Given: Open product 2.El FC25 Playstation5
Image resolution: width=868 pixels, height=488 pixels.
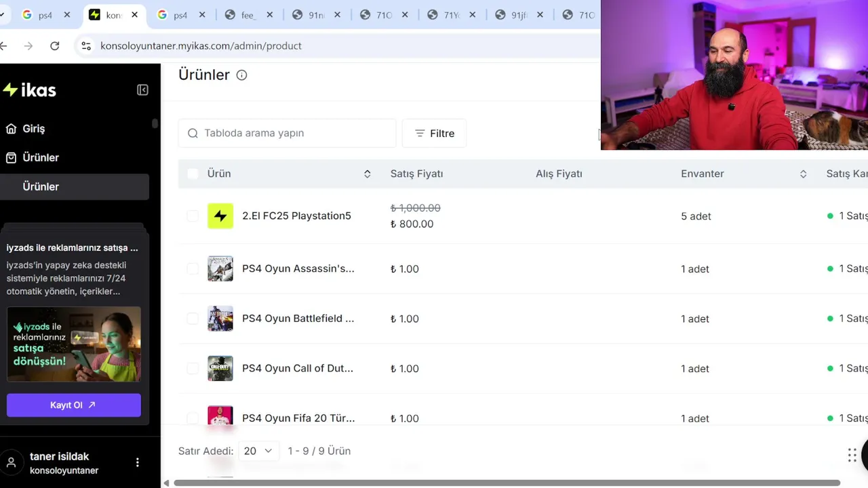Looking at the screenshot, I should tap(296, 216).
